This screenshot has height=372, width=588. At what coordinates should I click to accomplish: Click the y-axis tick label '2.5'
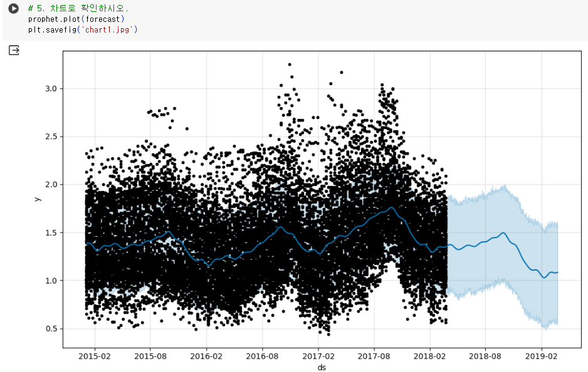coord(51,137)
